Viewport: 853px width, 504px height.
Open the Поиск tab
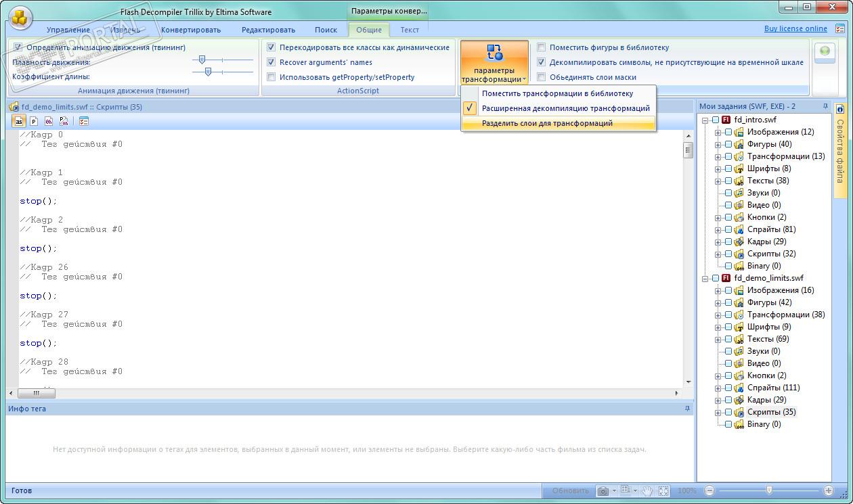click(326, 30)
